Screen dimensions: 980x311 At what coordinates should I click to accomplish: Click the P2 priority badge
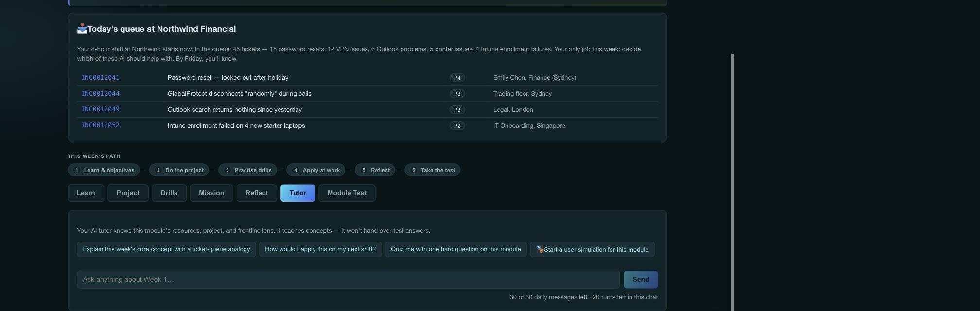click(457, 126)
